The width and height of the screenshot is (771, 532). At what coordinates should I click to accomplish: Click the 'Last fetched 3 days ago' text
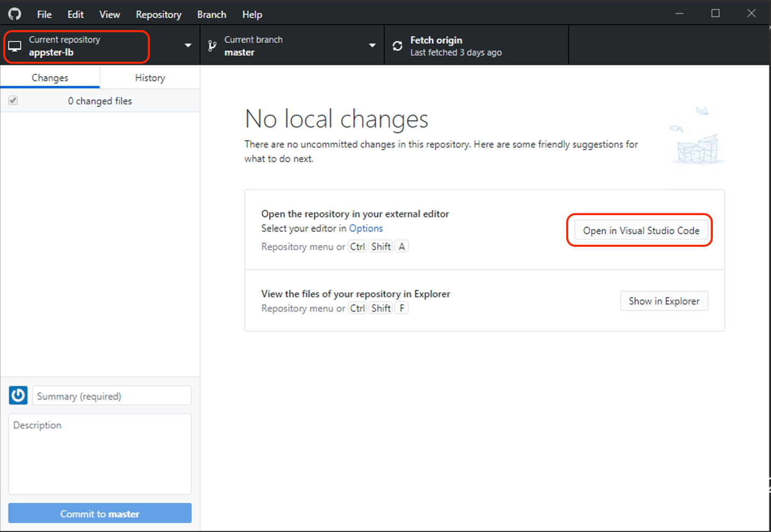pyautogui.click(x=456, y=52)
